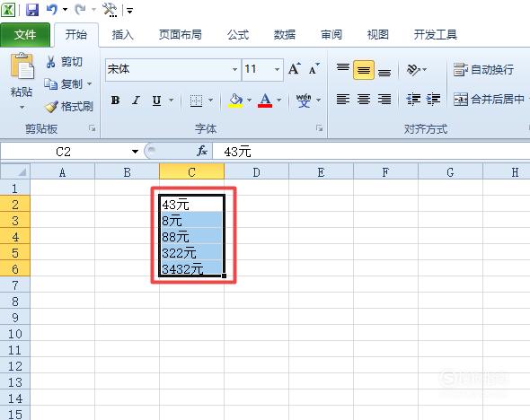Apply red font color A
Screen dimensions: 530x420
[265, 101]
